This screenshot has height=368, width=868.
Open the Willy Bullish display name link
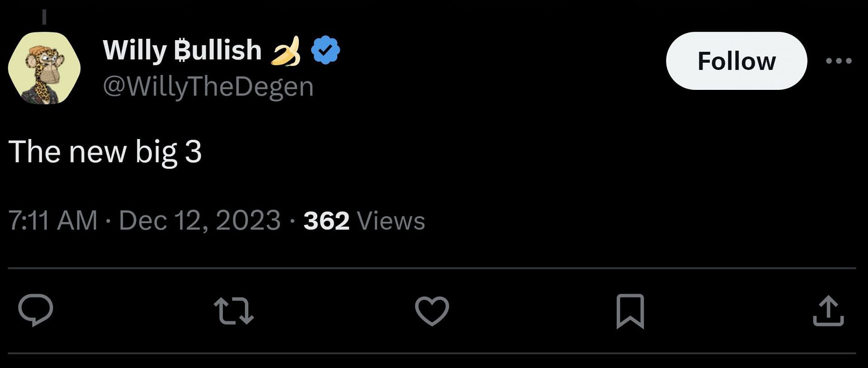coord(182,50)
